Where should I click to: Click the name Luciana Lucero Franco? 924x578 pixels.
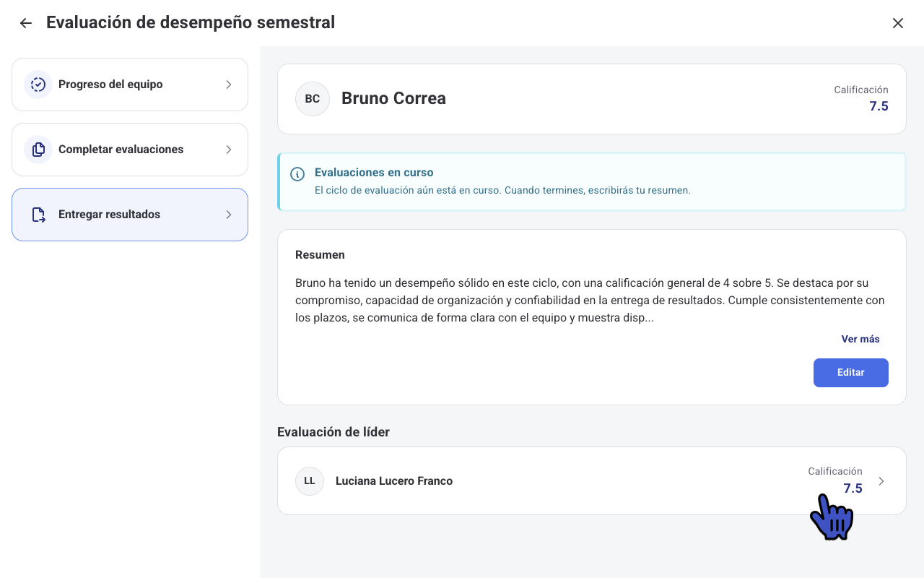click(394, 481)
